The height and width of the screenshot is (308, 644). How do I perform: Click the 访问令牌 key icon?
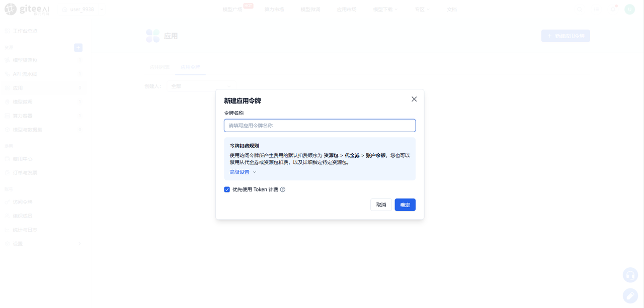(7, 202)
